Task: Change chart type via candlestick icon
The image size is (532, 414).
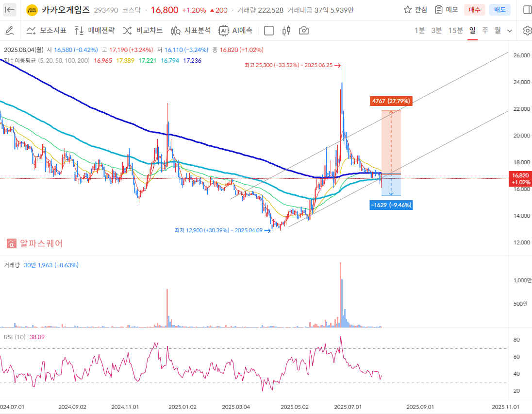Action: [x=286, y=31]
